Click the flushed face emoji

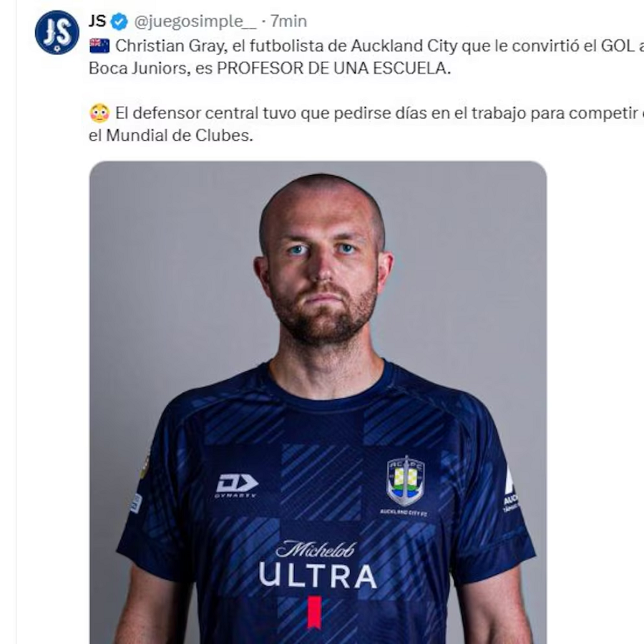[99, 113]
